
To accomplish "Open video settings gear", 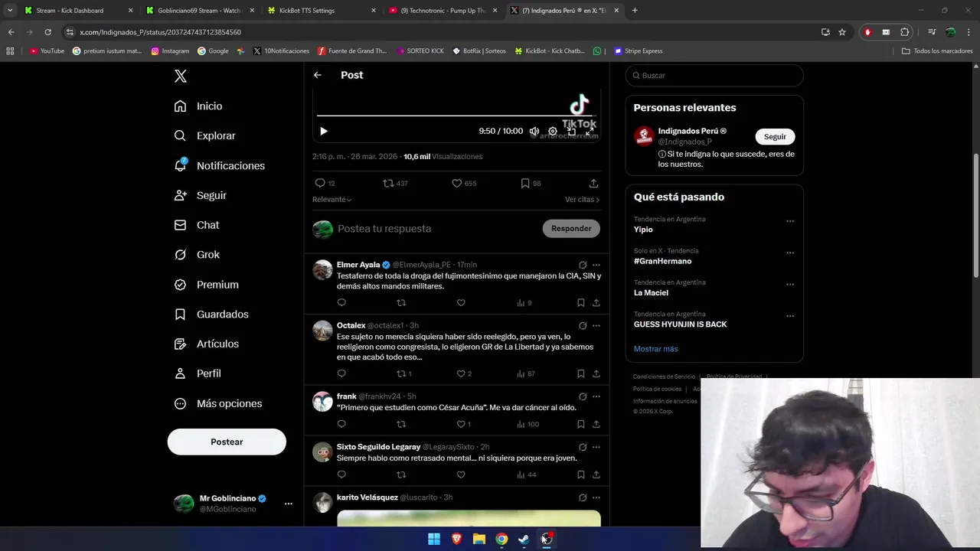I will [x=553, y=131].
